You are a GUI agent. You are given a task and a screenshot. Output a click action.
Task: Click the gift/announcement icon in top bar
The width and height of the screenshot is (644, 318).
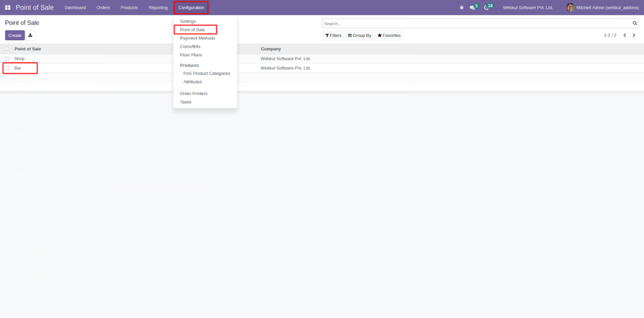click(x=461, y=7)
